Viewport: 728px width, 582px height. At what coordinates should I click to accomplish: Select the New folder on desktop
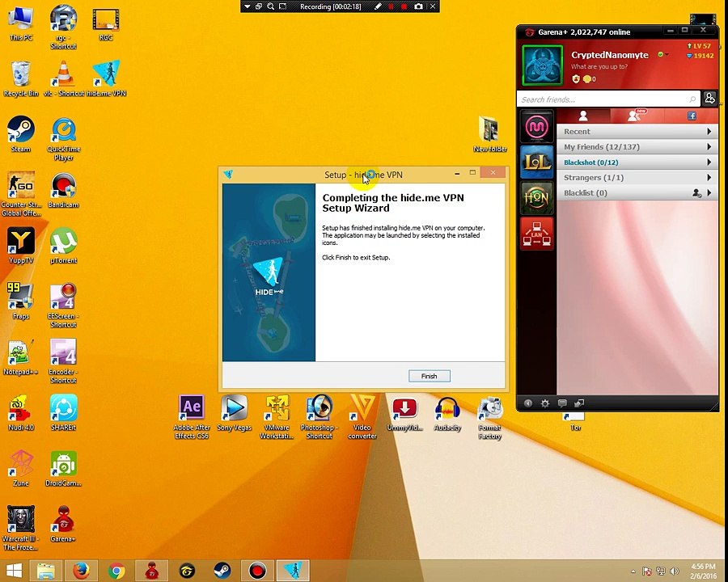point(490,134)
